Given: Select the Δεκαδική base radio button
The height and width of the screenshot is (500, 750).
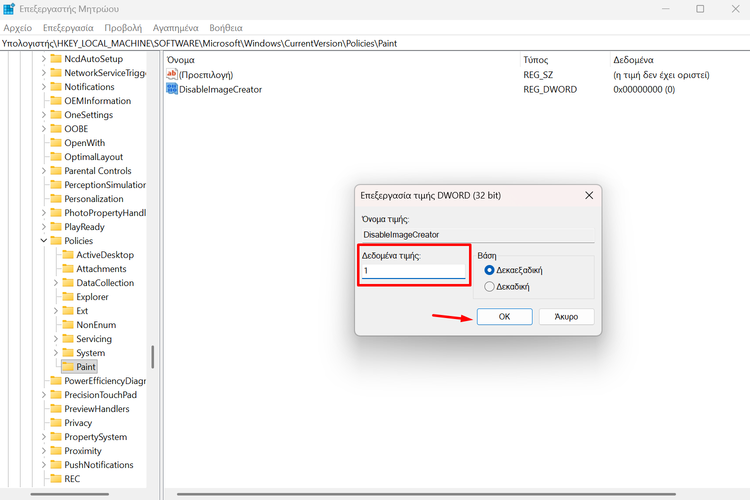Looking at the screenshot, I should [x=489, y=287].
